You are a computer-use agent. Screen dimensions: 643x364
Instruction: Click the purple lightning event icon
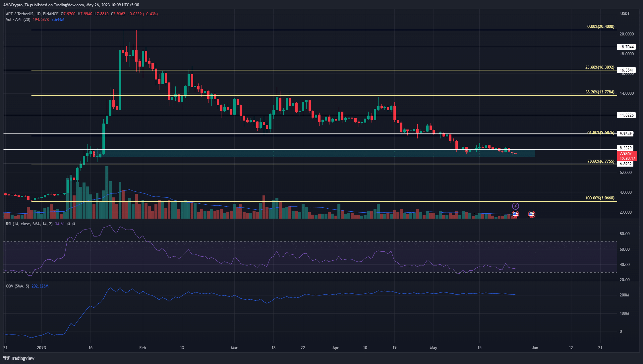coord(515,206)
